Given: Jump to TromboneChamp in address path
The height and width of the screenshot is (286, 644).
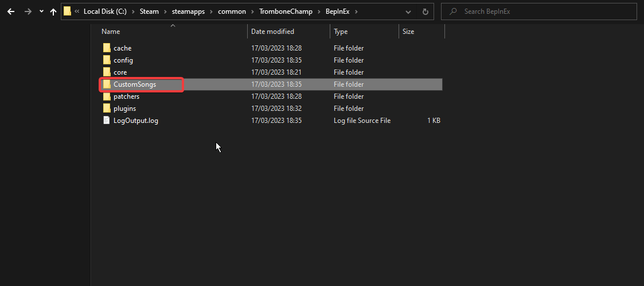Looking at the screenshot, I should 285,11.
